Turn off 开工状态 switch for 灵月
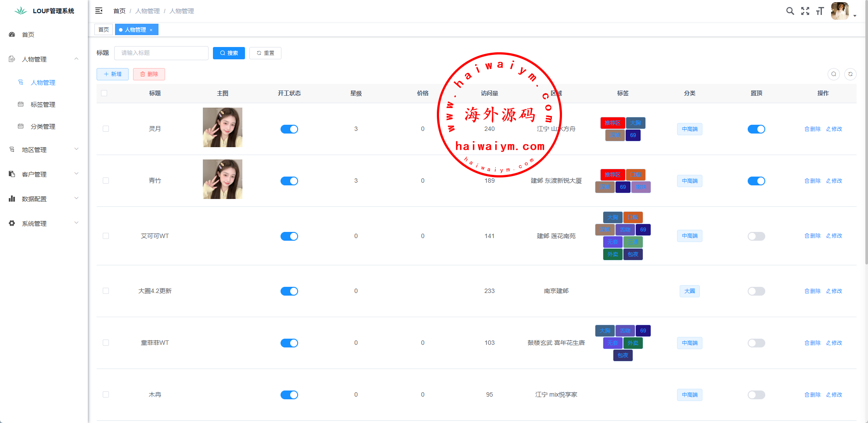 point(289,129)
